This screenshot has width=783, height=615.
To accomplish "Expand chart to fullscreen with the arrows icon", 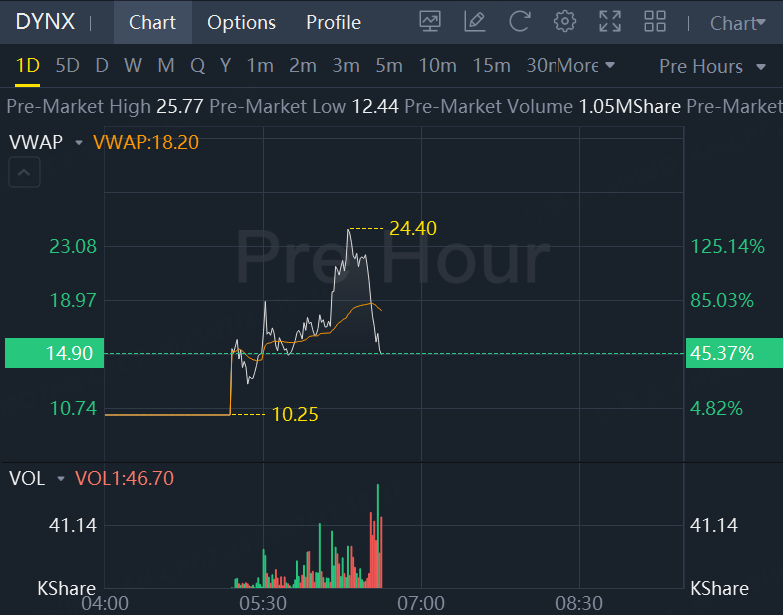I will tap(610, 22).
